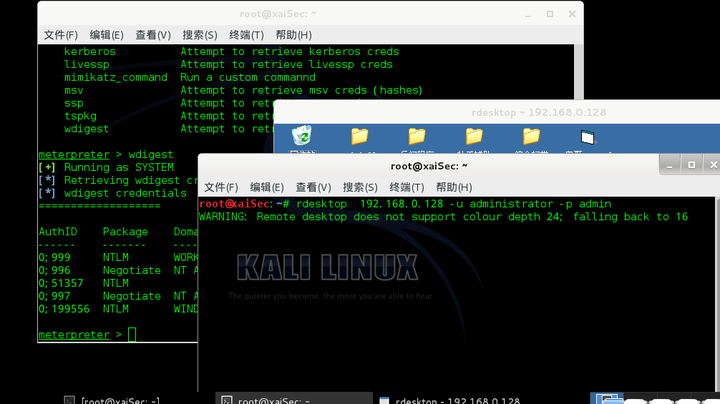Click 'tspkg' command name
The height and width of the screenshot is (404, 720).
80,116
